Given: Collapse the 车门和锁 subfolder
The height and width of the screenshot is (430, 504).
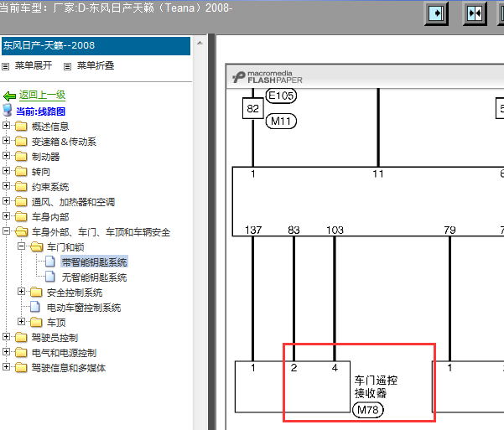Looking at the screenshot, I should 21,246.
